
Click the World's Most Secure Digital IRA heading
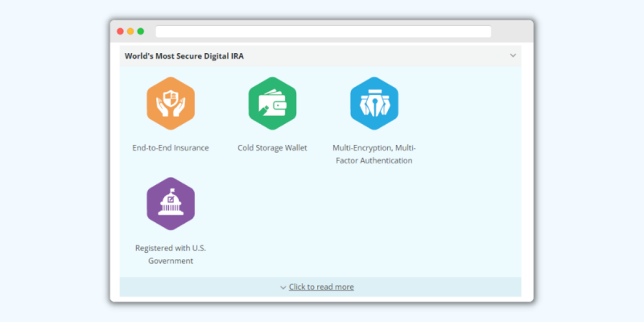184,56
